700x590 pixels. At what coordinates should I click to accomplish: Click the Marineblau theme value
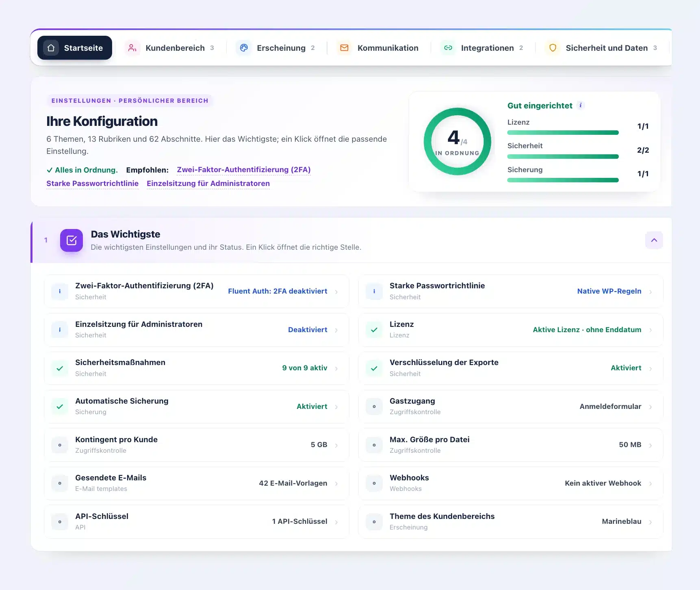click(x=622, y=521)
